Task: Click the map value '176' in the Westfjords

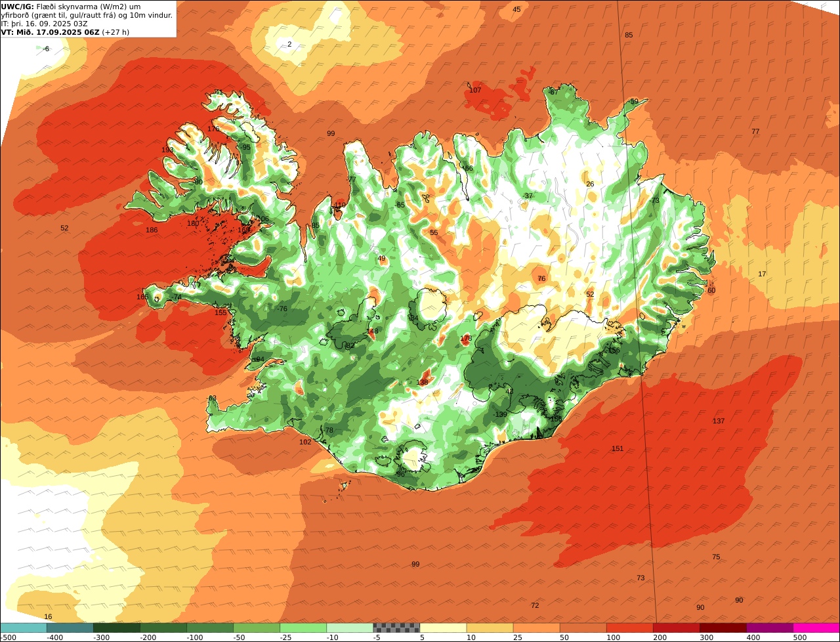Action: 213,129
